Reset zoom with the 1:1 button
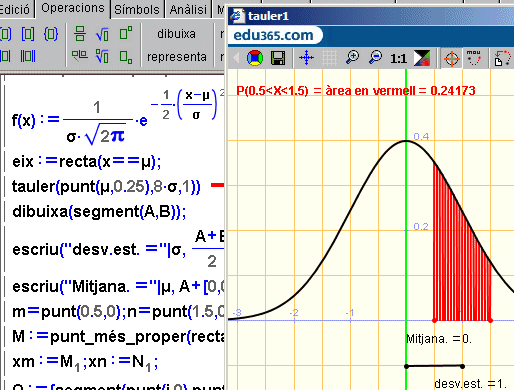514x390 pixels. tap(398, 59)
